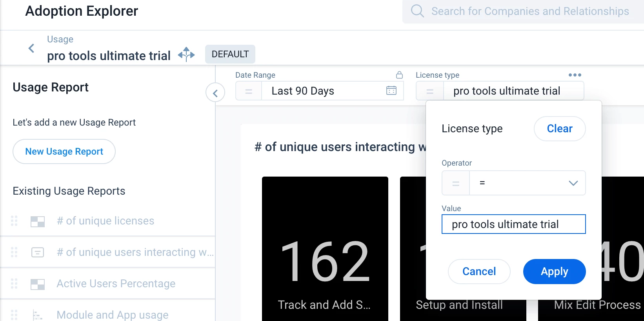Open the Last 90 Days date range selector

(x=333, y=91)
